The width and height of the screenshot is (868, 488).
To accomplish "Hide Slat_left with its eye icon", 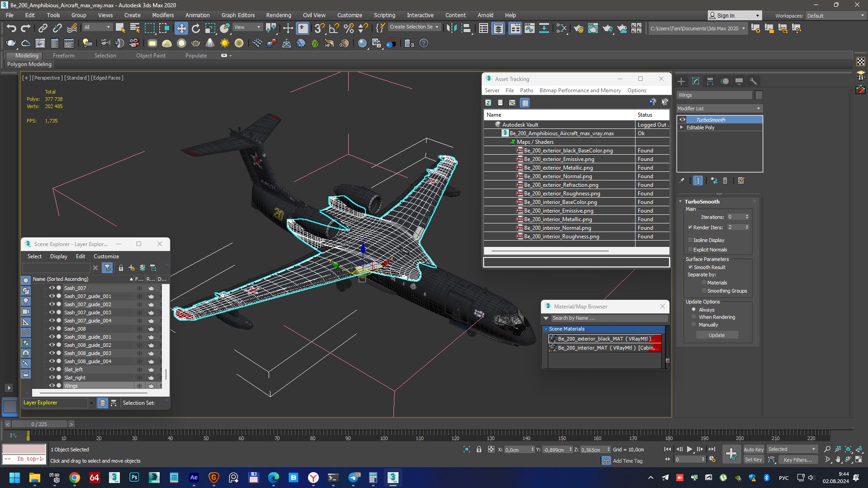I will [52, 370].
